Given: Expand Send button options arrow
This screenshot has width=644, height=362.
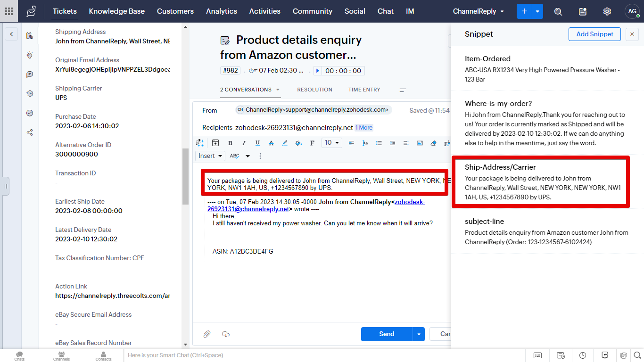Looking at the screenshot, I should (419, 334).
